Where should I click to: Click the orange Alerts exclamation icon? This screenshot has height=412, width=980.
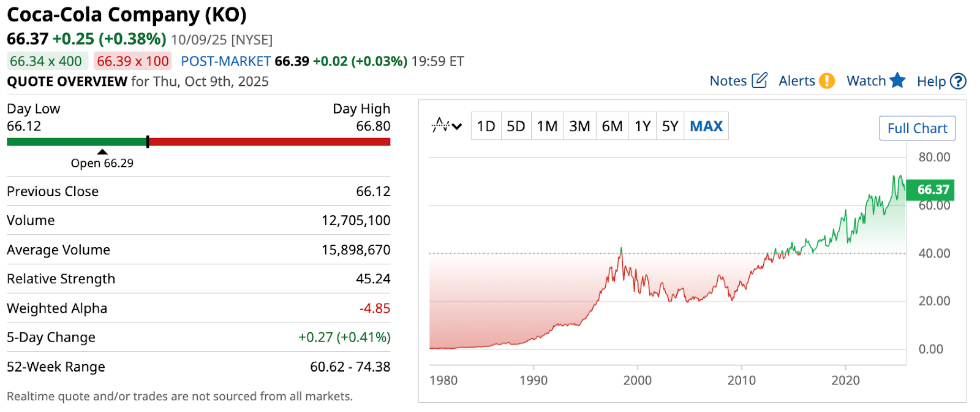click(827, 81)
